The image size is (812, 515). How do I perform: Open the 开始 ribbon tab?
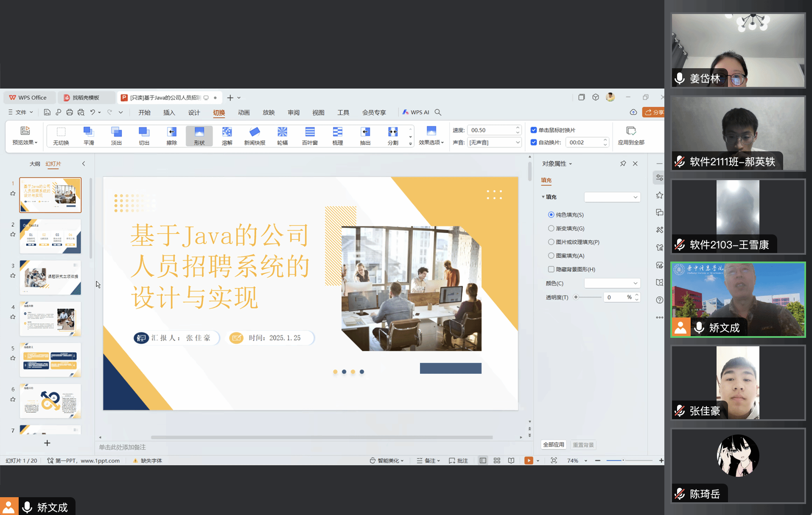click(x=144, y=112)
